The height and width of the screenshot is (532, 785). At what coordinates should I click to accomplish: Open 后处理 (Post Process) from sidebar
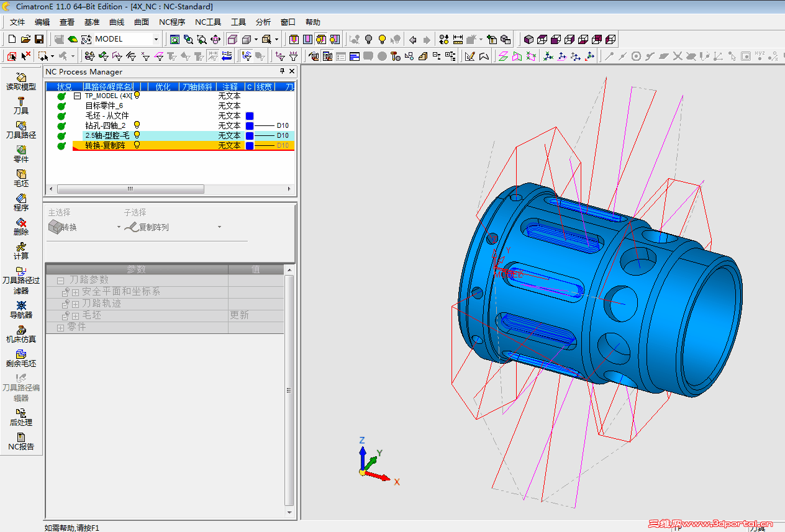21,417
